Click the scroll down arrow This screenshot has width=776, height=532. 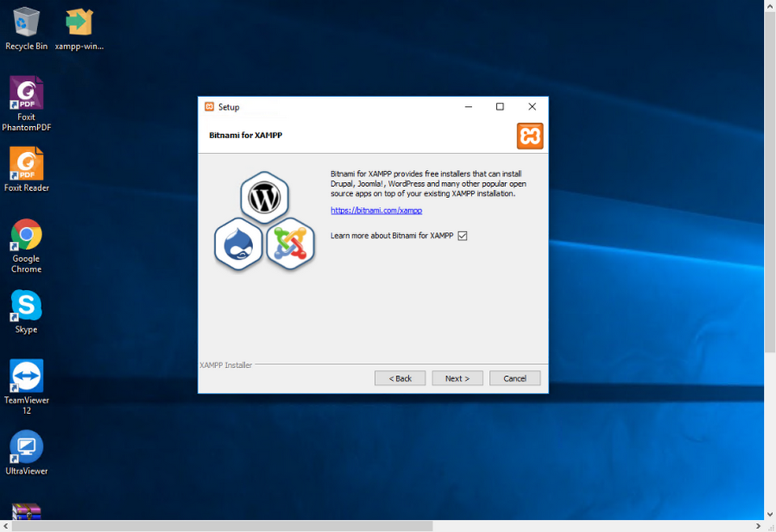tap(770, 515)
